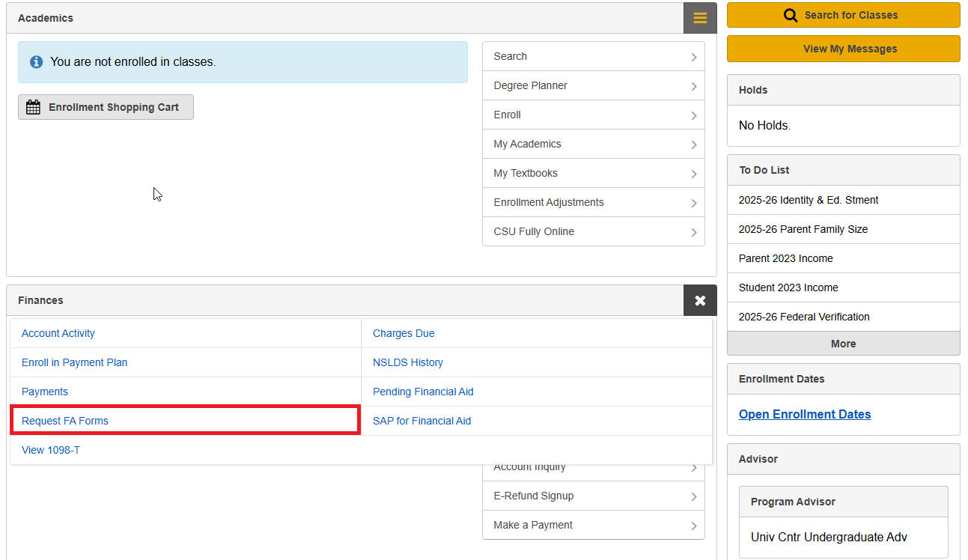Expand More under the To Do List
The width and height of the screenshot is (968, 560).
pyautogui.click(x=843, y=344)
